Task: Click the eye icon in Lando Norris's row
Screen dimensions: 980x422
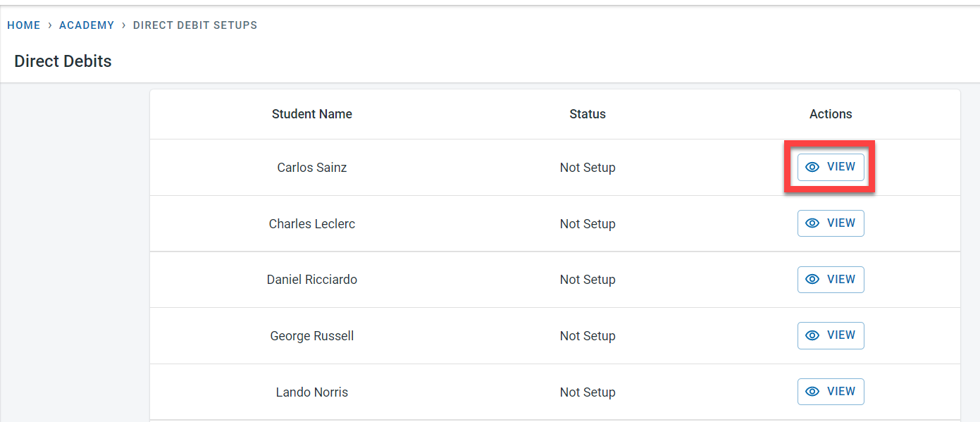Action: pyautogui.click(x=812, y=392)
